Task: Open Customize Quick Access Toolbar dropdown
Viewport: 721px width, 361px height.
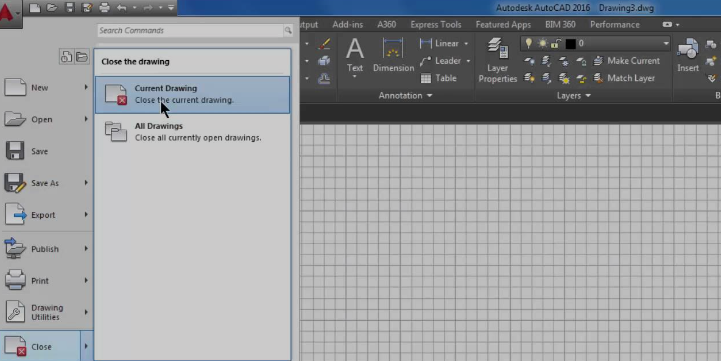Action: [x=171, y=8]
